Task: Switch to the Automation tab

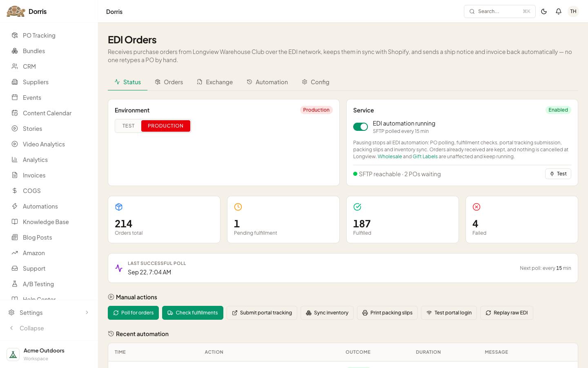Action: tap(267, 82)
